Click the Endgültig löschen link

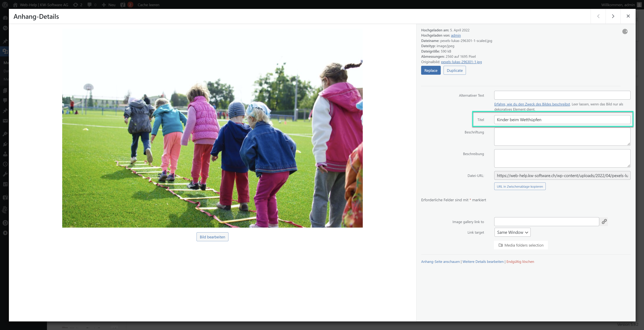[520, 262]
